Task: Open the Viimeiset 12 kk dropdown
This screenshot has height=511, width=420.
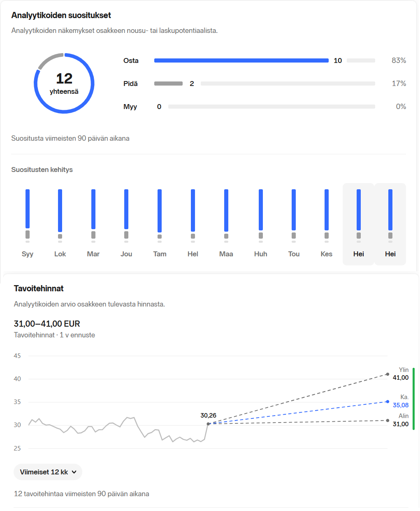Action: tap(48, 472)
